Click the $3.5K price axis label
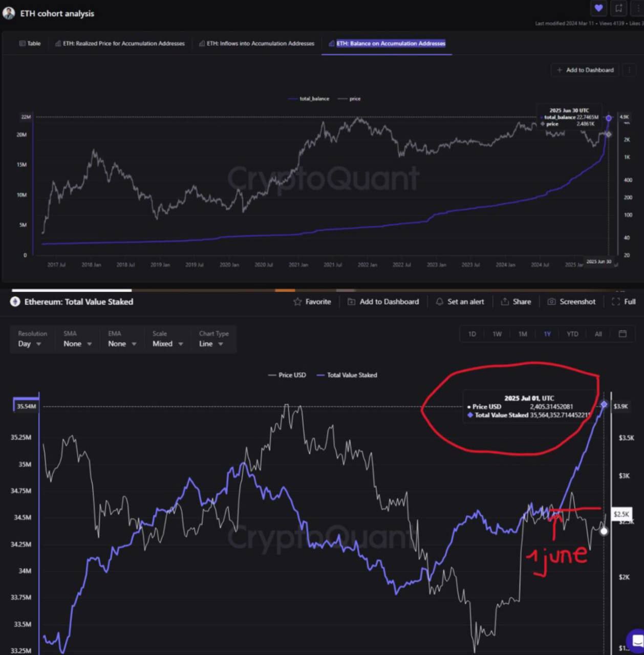The width and height of the screenshot is (644, 655). tap(626, 438)
